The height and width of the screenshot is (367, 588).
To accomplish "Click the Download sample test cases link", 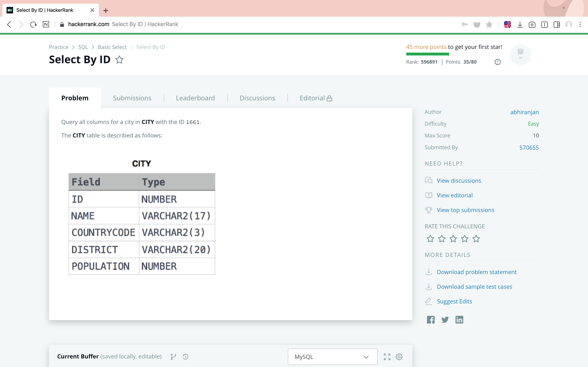I will 474,287.
